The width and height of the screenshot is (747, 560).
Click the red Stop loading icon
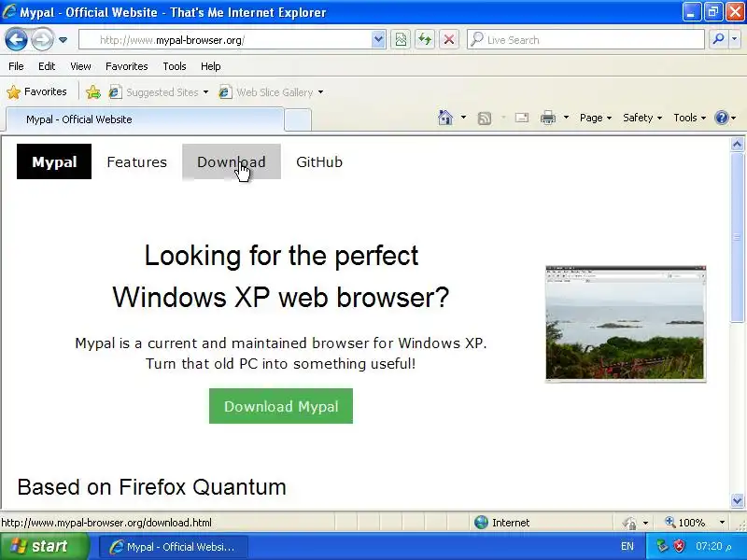[x=449, y=40]
